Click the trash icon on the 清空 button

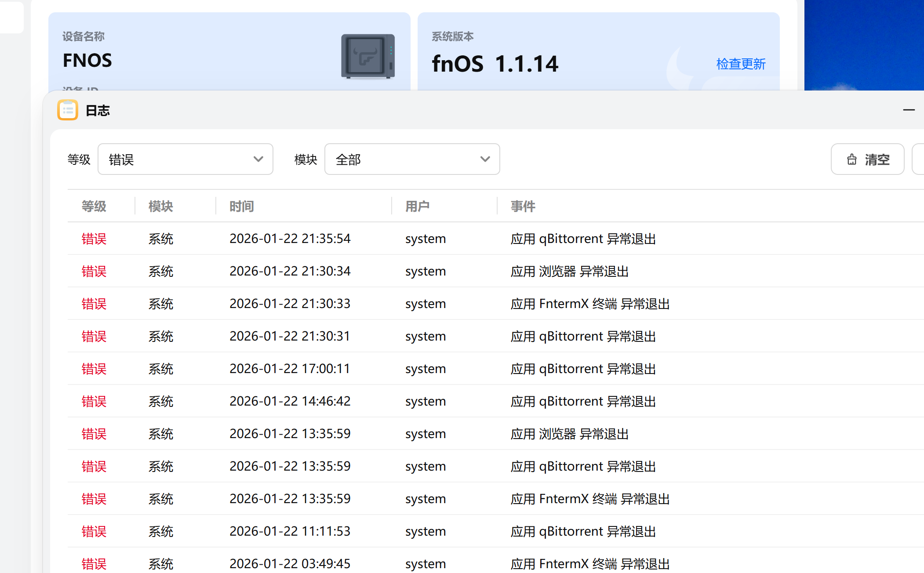[851, 160]
